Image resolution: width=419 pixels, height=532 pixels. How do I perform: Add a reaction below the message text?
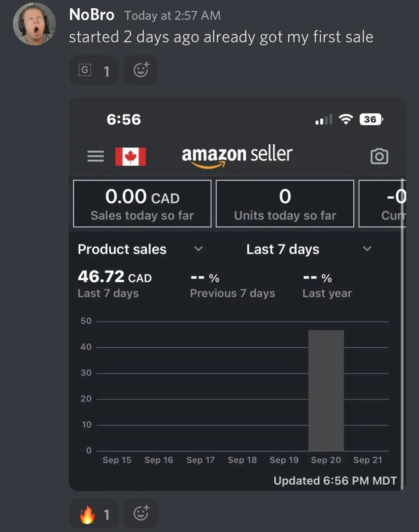tap(141, 70)
